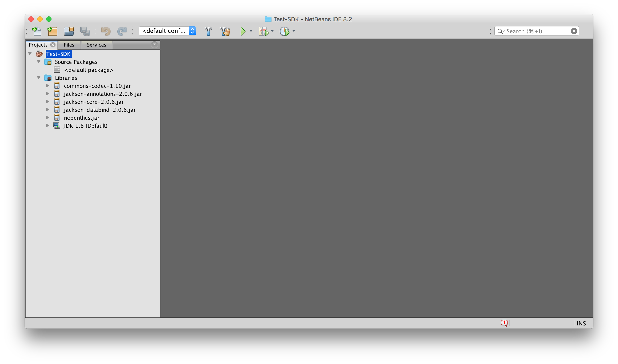618x364 pixels.
Task: Open the Profile Project dropdown arrow
Action: pos(293,31)
